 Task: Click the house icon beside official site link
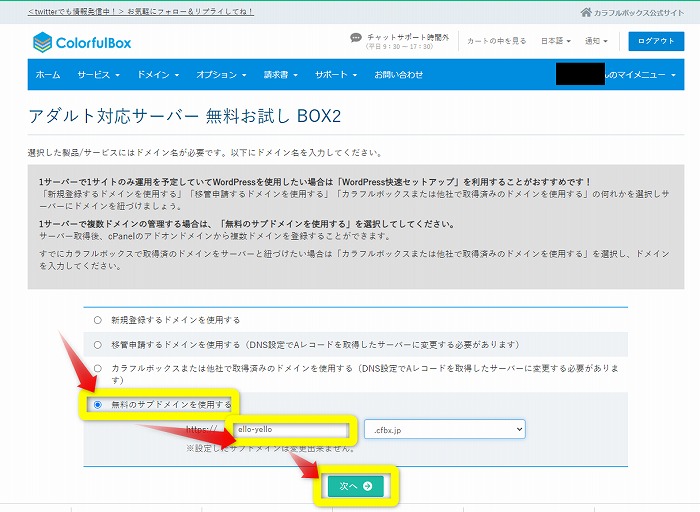[585, 12]
